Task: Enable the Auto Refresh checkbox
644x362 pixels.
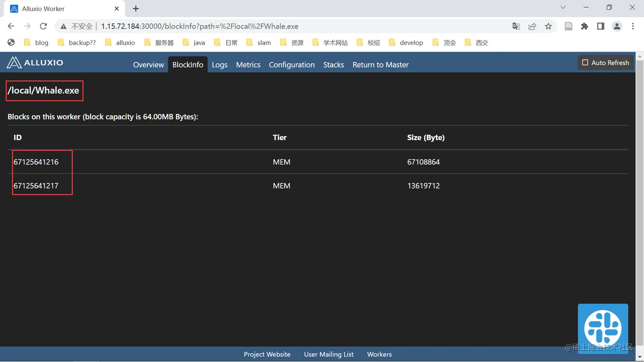Action: pos(585,63)
